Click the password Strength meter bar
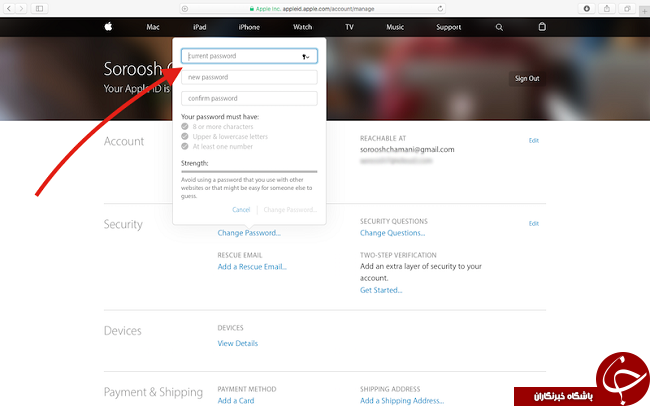 (249, 171)
